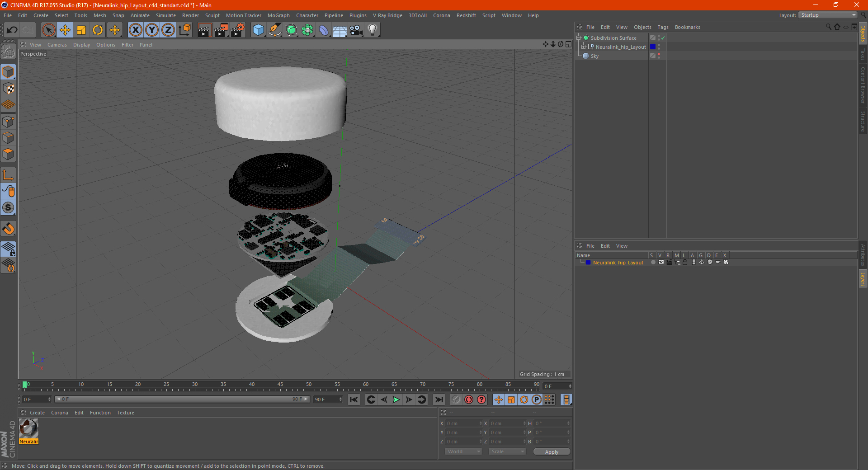Toggle Neuralink_hip_Layout visibility dots in Objects
Image resolution: width=868 pixels, height=470 pixels.
(x=659, y=47)
